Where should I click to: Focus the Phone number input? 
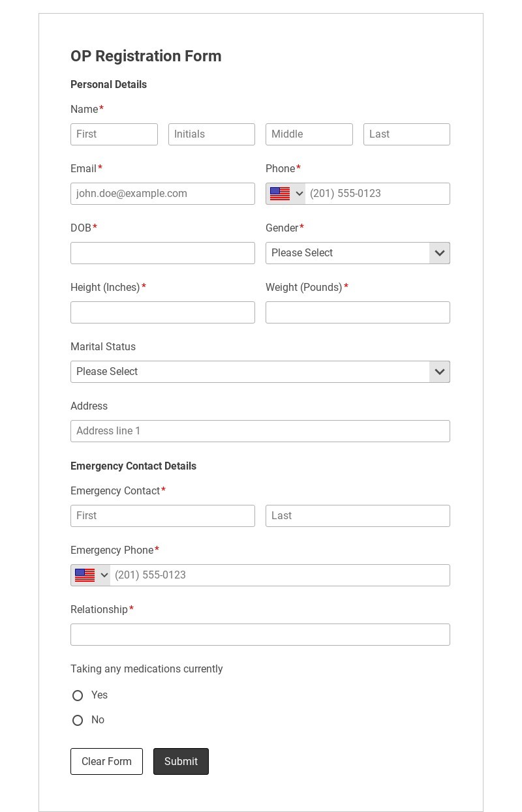377,194
